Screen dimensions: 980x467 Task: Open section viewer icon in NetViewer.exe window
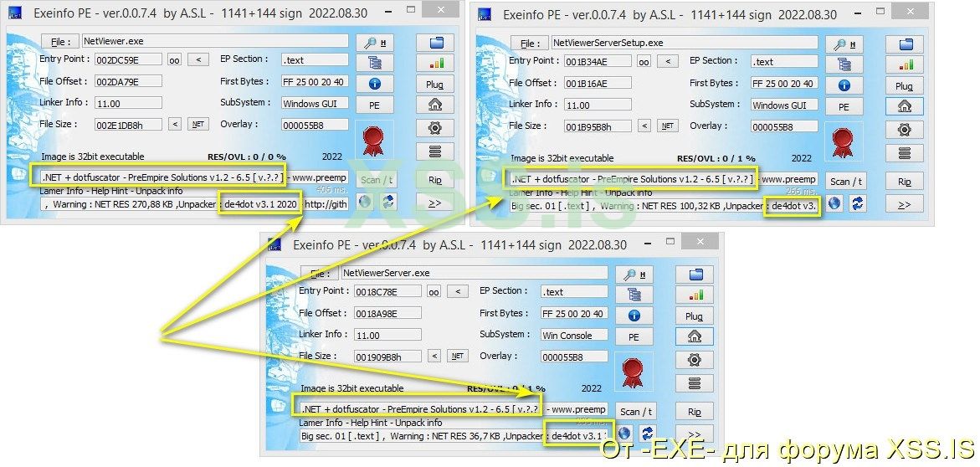coord(374,63)
